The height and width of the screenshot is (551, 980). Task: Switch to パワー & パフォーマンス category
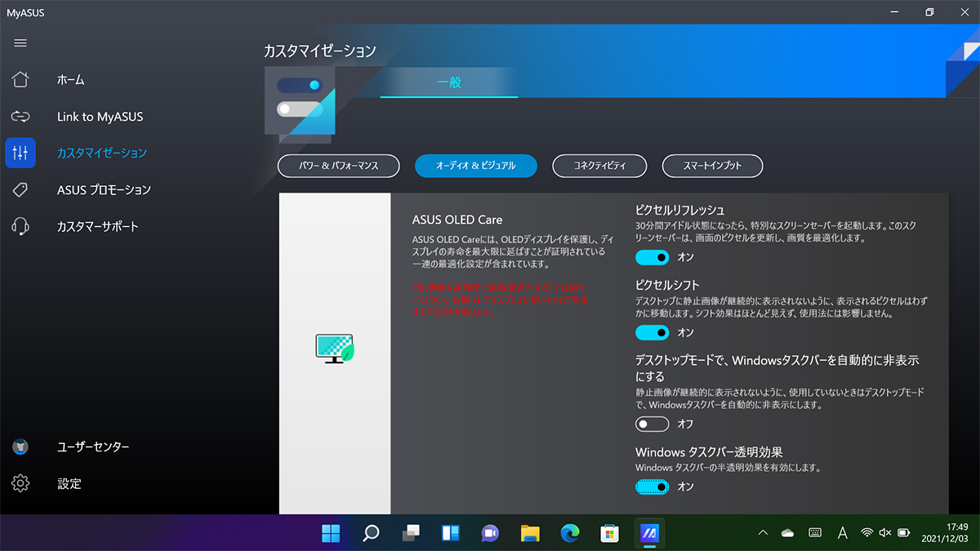click(x=339, y=166)
